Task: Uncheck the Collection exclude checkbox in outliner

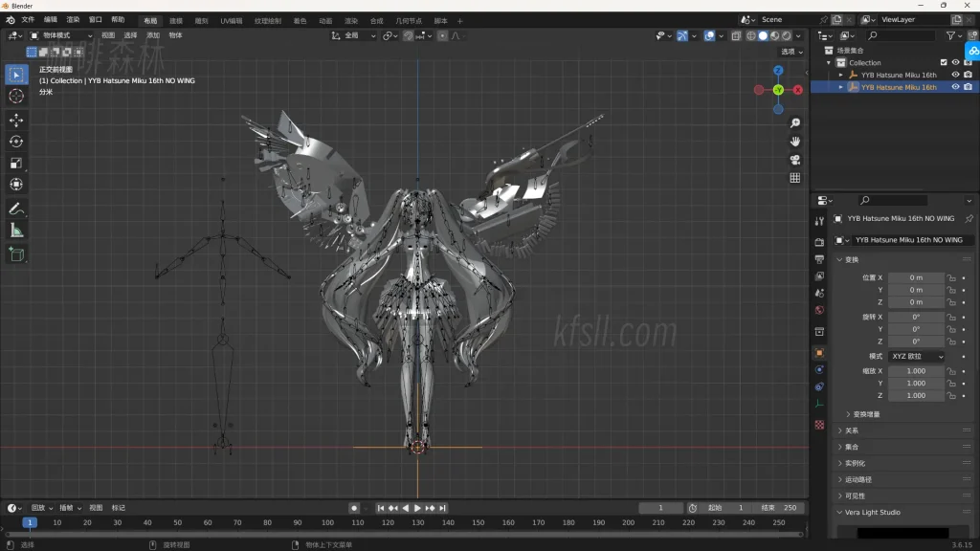Action: (x=944, y=62)
